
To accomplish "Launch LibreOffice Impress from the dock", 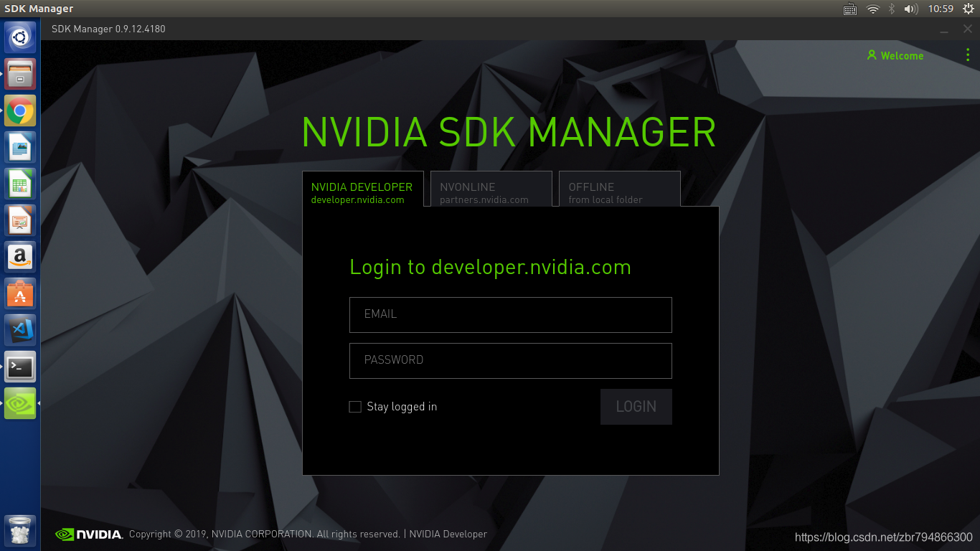I will [20, 220].
